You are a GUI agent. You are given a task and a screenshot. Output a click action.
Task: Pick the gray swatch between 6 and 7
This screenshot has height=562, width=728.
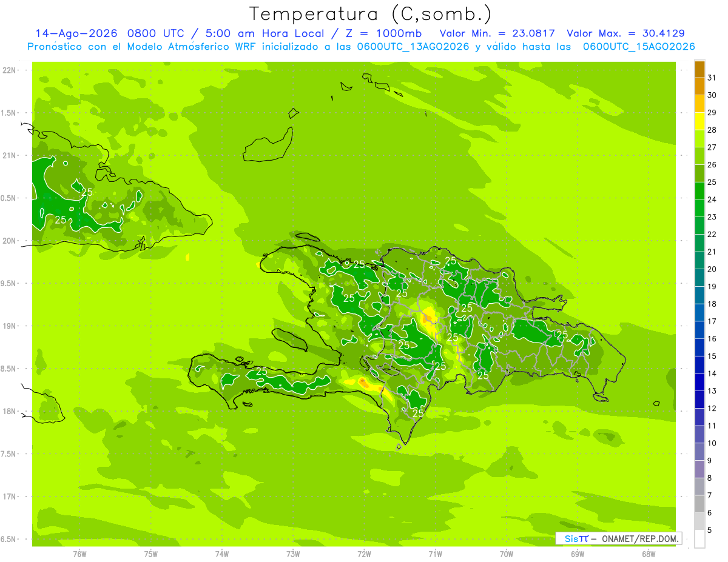tap(699, 504)
